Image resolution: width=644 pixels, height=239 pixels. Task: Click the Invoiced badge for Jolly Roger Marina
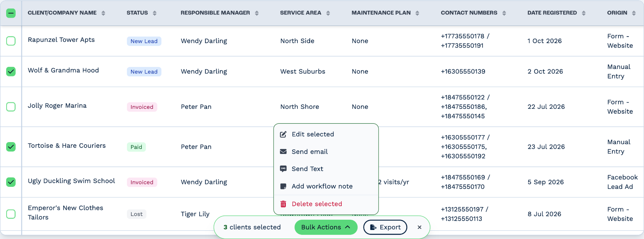pos(142,107)
